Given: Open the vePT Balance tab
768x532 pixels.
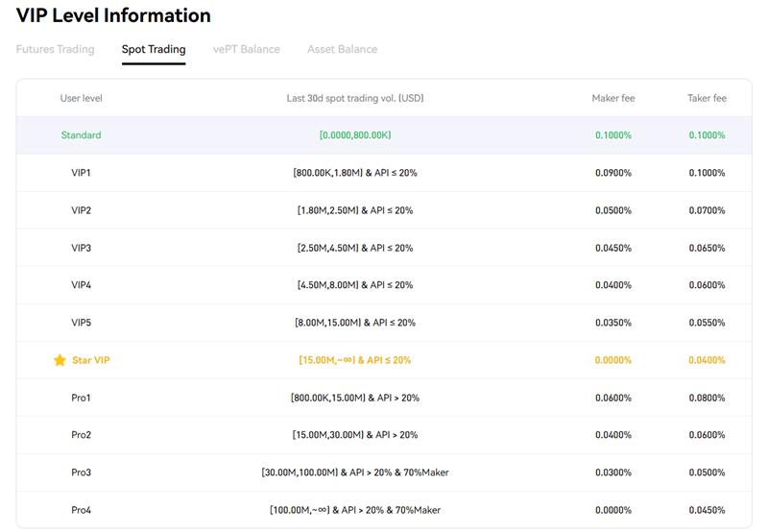Looking at the screenshot, I should click(x=247, y=49).
